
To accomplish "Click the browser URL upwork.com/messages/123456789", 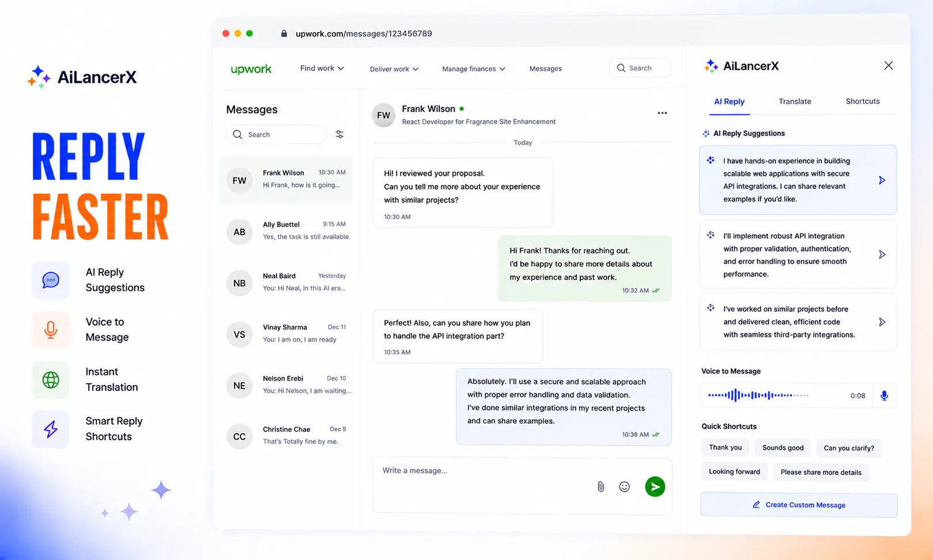I will (364, 33).
